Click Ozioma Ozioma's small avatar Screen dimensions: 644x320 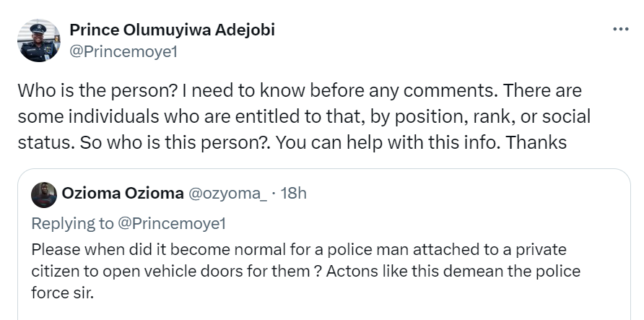click(44, 194)
